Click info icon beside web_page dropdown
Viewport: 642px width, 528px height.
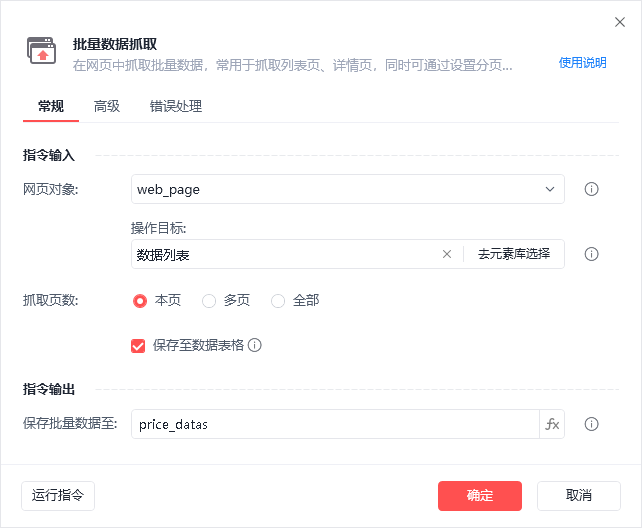(591, 189)
